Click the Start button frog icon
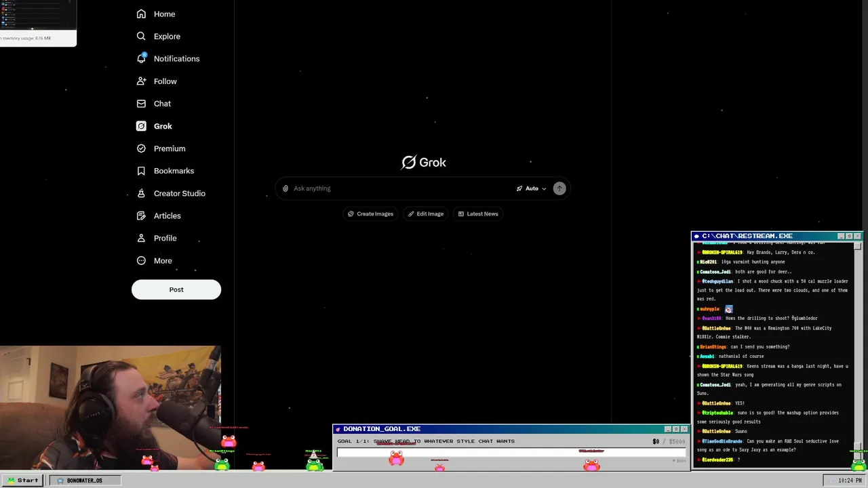 pyautogui.click(x=11, y=480)
